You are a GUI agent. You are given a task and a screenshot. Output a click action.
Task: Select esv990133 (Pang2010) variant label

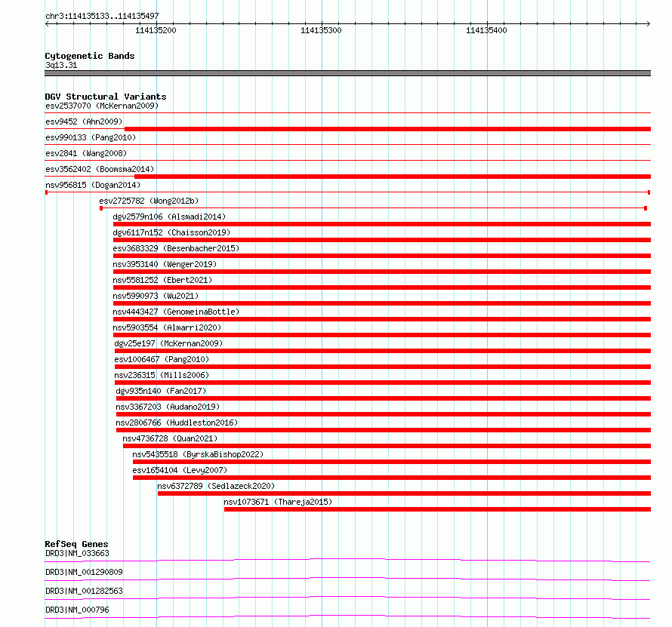[x=91, y=137]
